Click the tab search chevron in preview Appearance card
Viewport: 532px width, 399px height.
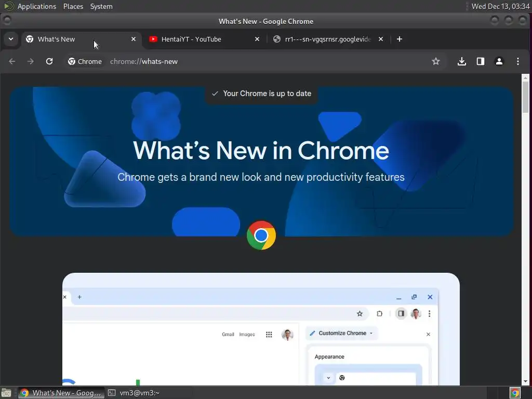tap(328, 378)
